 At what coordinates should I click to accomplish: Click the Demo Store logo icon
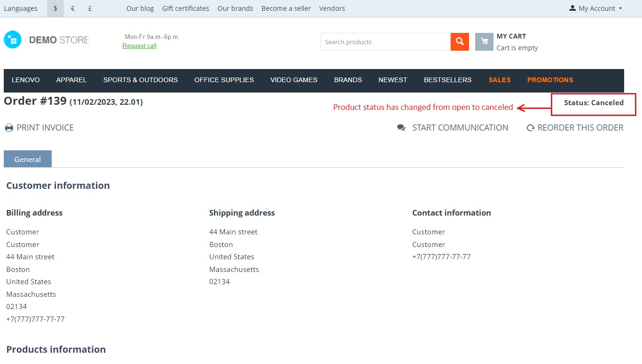click(13, 40)
